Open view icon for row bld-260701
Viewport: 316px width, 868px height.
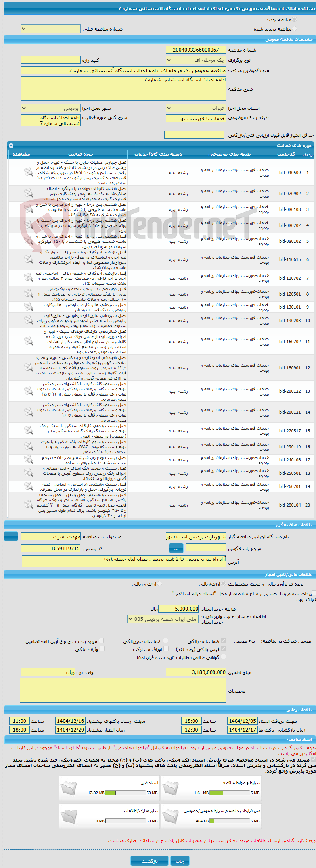29,486
